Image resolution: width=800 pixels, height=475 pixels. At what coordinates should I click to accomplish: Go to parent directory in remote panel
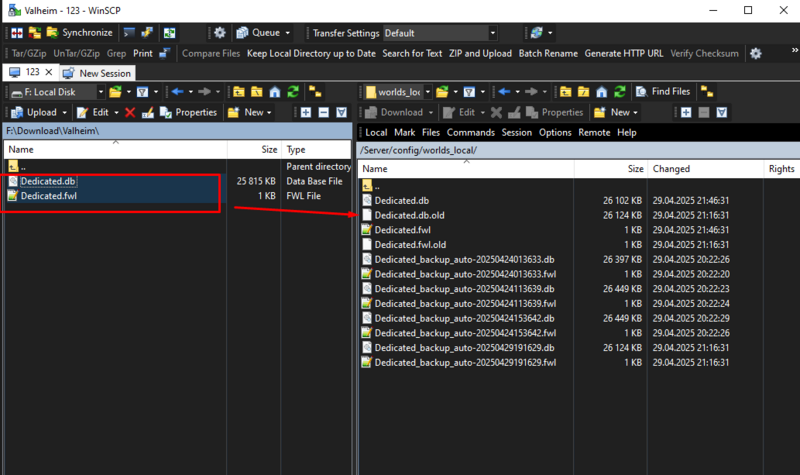click(x=566, y=92)
